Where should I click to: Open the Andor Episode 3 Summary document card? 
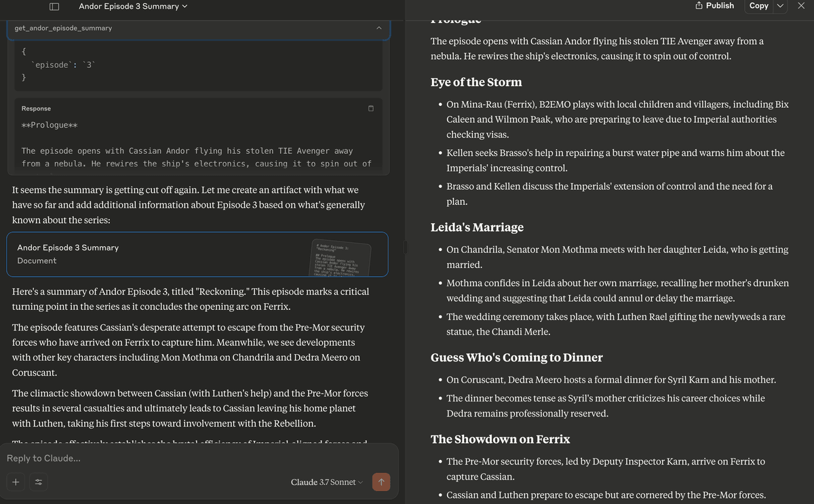[197, 254]
